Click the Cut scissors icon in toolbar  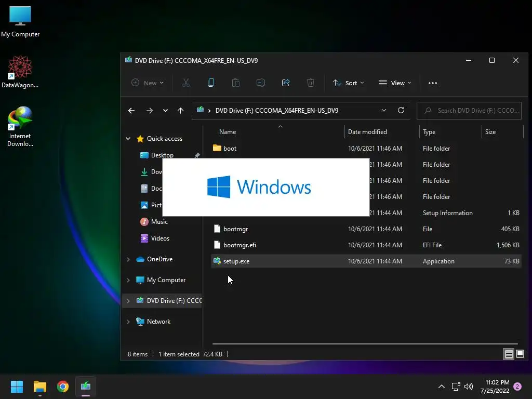[186, 83]
